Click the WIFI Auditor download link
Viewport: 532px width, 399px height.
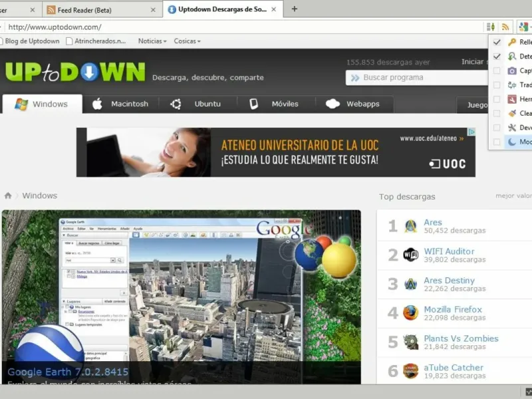tap(449, 251)
